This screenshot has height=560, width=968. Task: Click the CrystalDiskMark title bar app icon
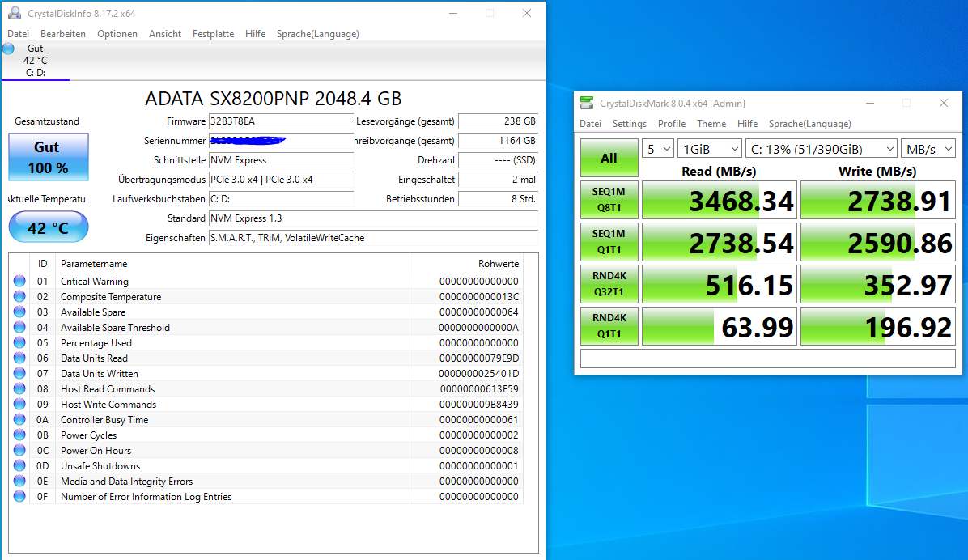(587, 103)
